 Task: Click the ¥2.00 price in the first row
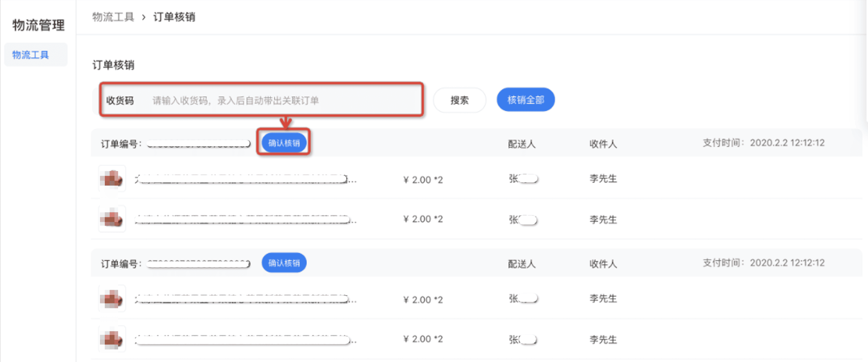tap(422, 179)
